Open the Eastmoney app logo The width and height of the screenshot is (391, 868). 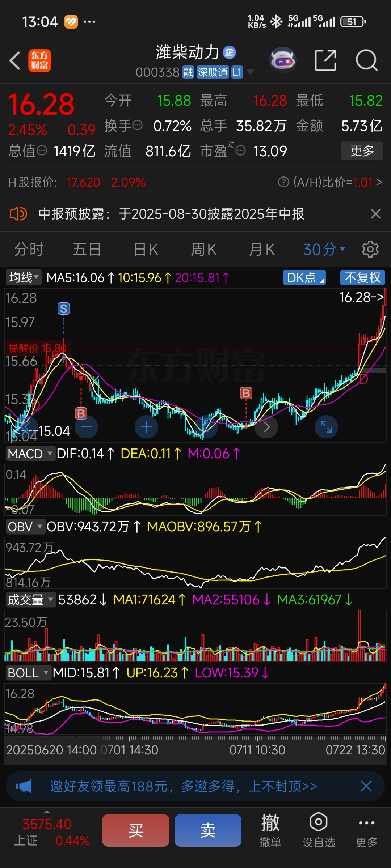pyautogui.click(x=39, y=60)
